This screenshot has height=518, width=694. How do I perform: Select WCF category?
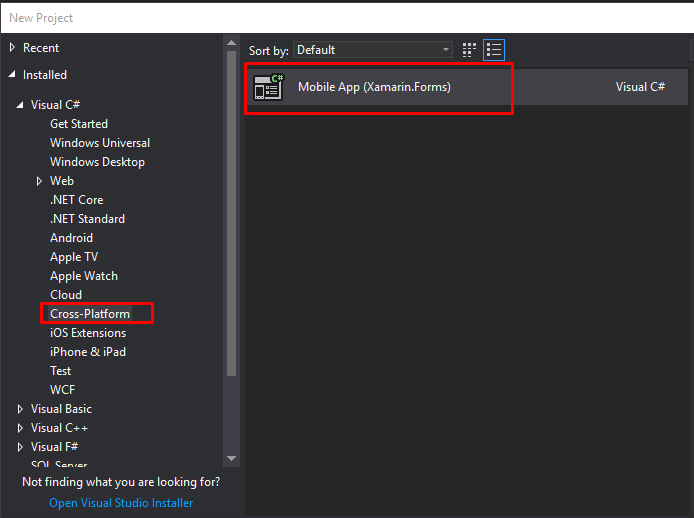click(62, 390)
